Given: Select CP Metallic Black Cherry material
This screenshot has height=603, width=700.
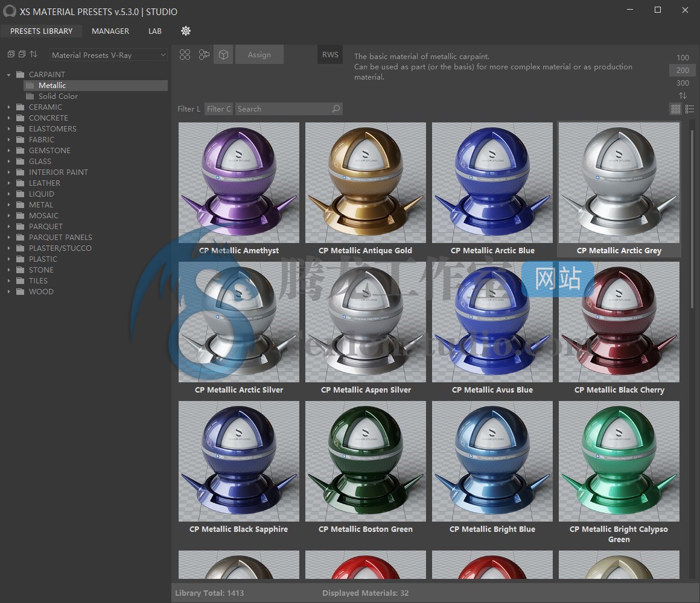Looking at the screenshot, I should point(619,322).
